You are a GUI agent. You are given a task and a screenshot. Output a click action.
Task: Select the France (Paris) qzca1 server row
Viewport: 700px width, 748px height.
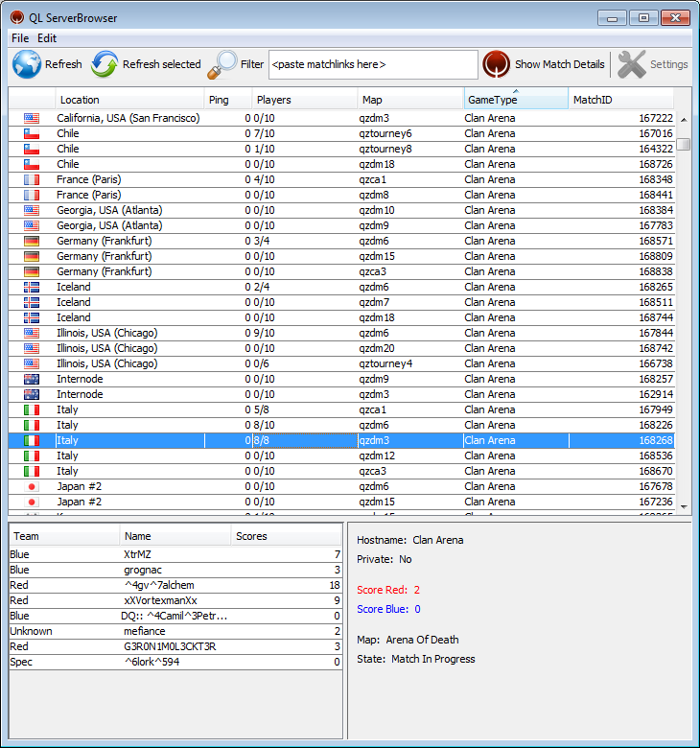(288, 179)
